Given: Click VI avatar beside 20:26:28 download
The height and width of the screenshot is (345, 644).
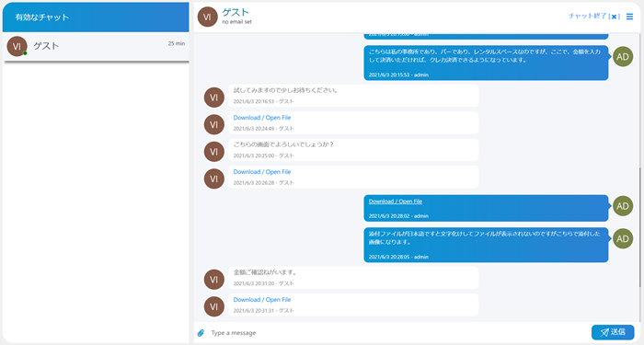Looking at the screenshot, I should [214, 179].
